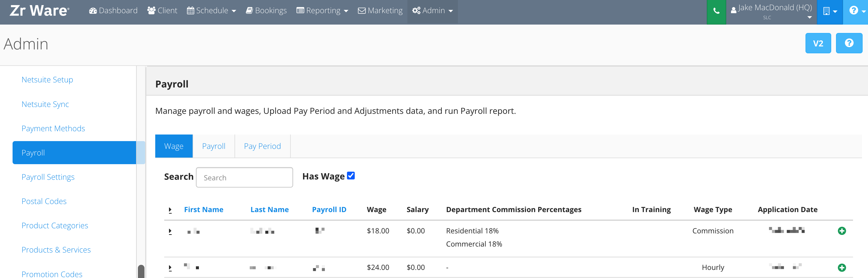Select Payroll in the sidebar
This screenshot has height=278, width=868.
pos(74,153)
